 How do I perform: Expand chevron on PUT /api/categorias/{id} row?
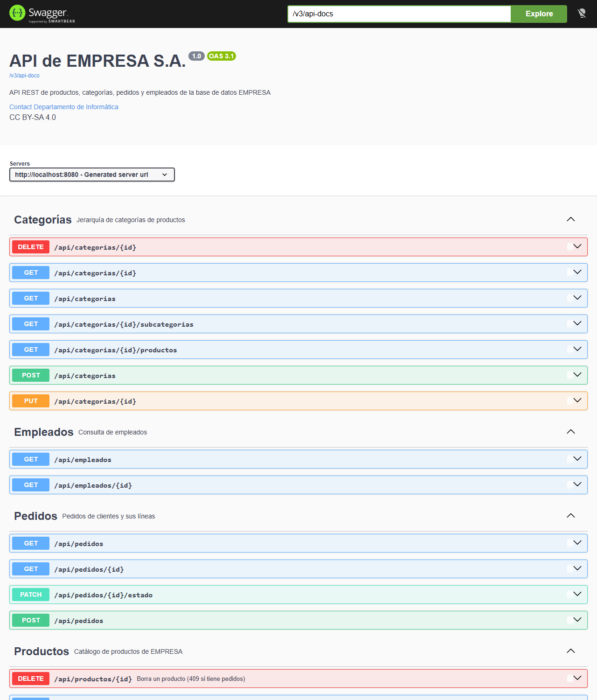(578, 400)
